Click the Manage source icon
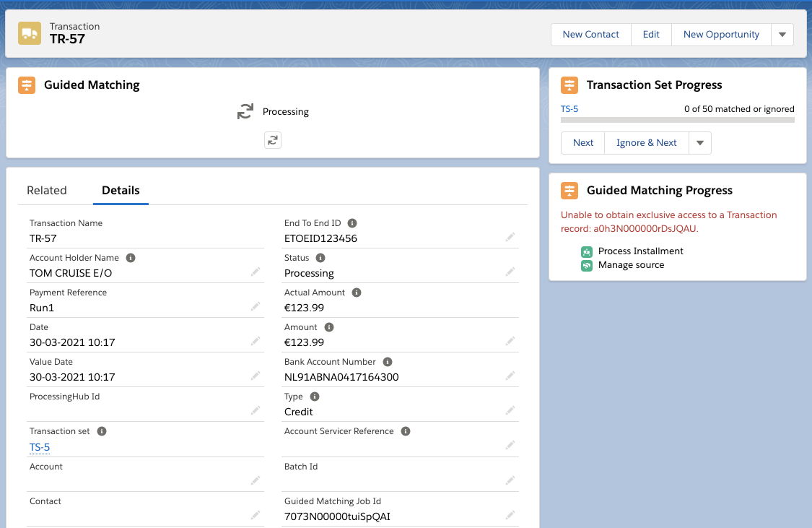Screen dimensions: 812x528 click(587, 265)
